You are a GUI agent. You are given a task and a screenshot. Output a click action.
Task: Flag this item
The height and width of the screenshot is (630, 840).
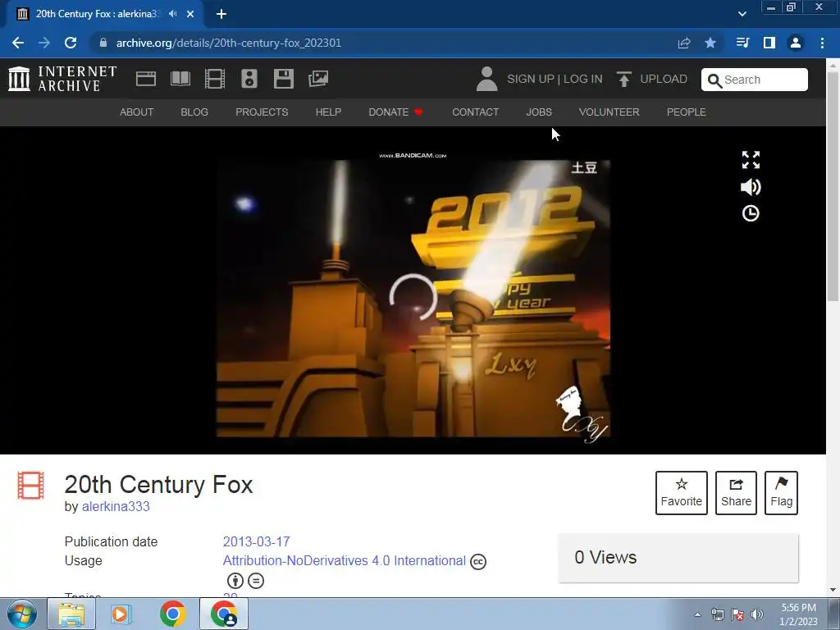point(781,493)
